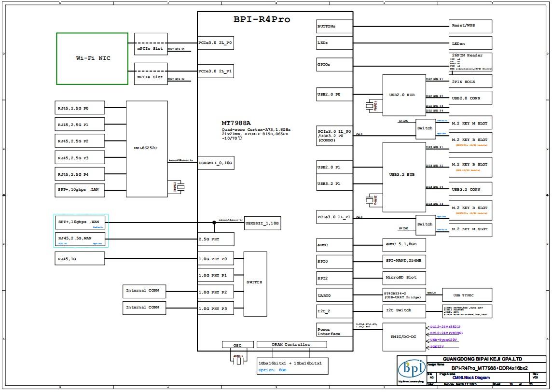The height and width of the screenshot is (392, 552).
Task: Select the Wi-Fi NIC block
Action: (92, 58)
